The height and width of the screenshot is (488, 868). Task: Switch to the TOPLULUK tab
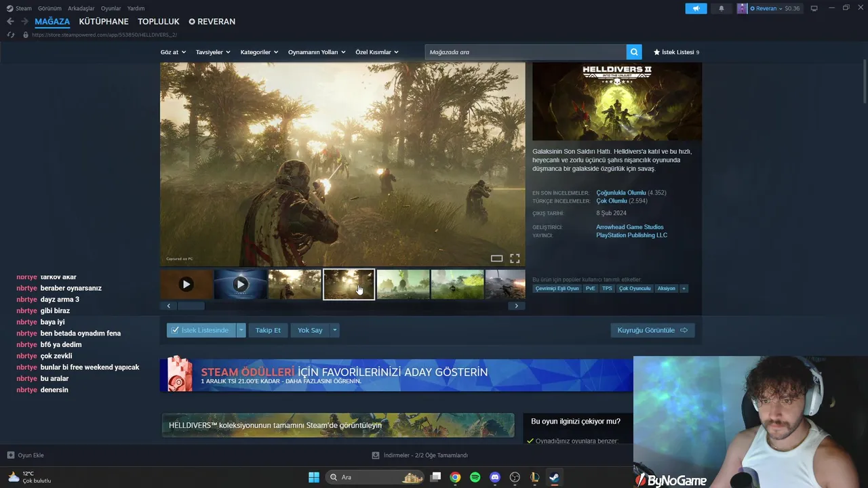coord(159,22)
